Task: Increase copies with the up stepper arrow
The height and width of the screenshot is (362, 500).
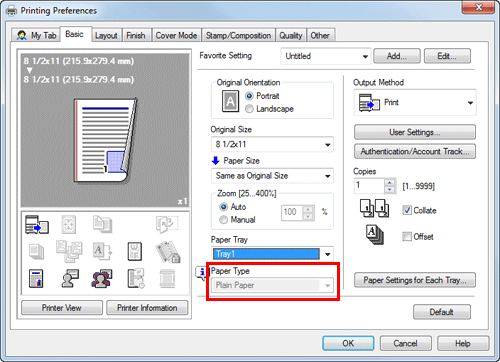Action: click(x=389, y=182)
